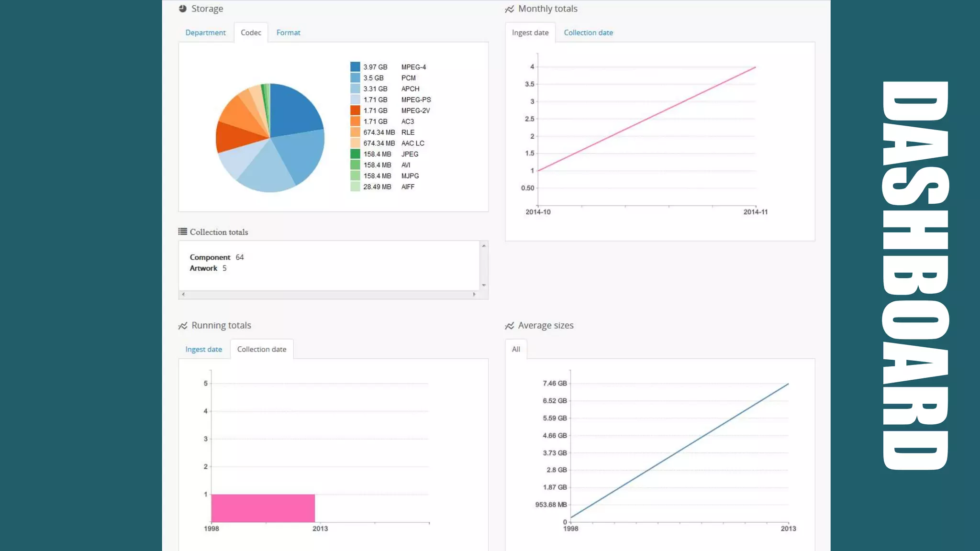Select Monthly totals Ingest date tab

pyautogui.click(x=530, y=33)
